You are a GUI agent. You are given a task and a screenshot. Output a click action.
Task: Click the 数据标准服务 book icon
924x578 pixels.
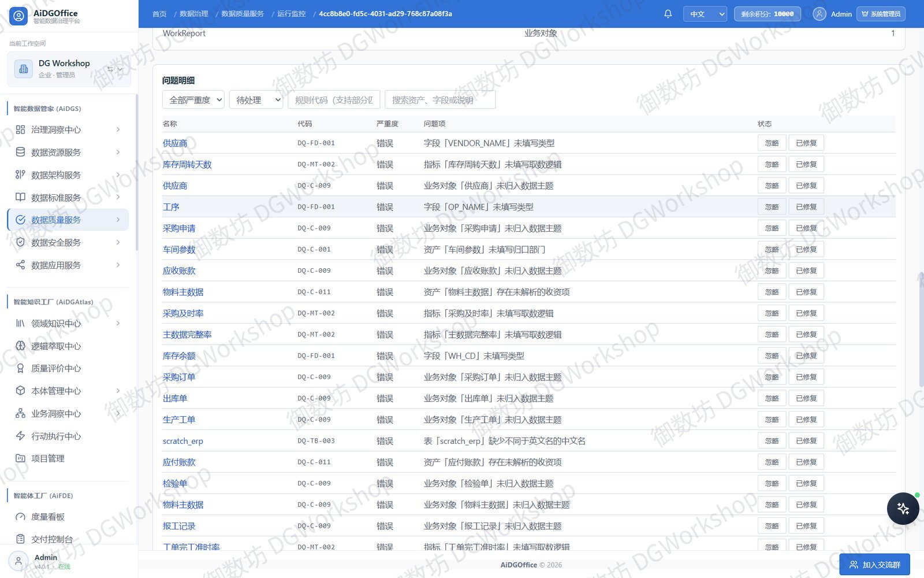(x=20, y=197)
